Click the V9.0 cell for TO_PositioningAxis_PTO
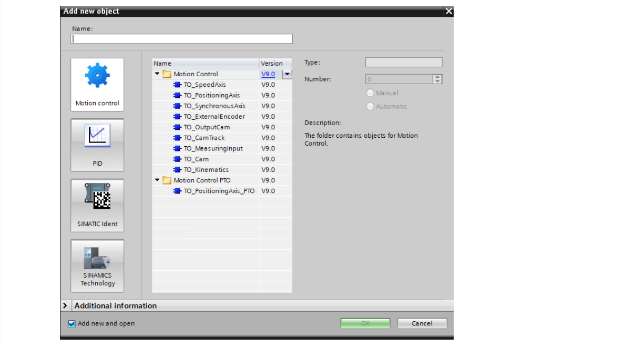The height and width of the screenshot is (347, 644). (275, 191)
